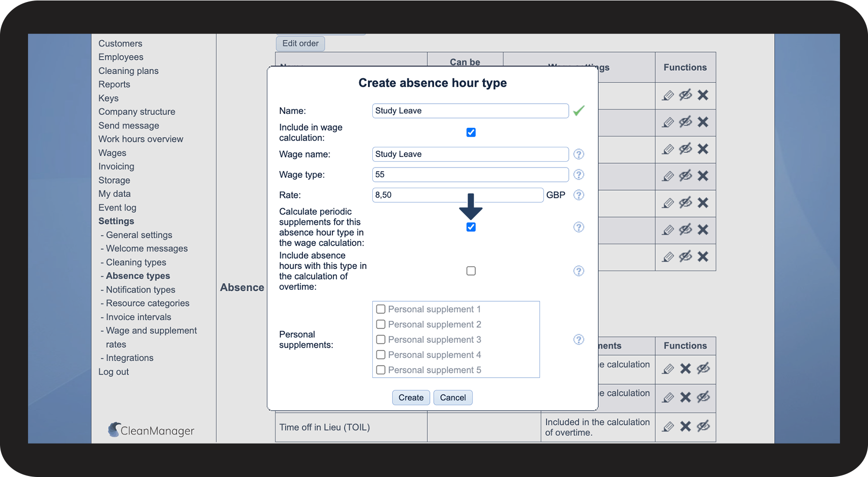Open Wage and supplement rates settings
Viewport: 868px width, 477px height.
point(151,331)
